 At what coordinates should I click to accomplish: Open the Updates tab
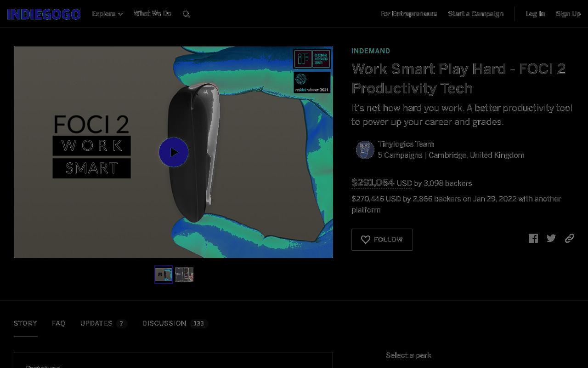(104, 323)
